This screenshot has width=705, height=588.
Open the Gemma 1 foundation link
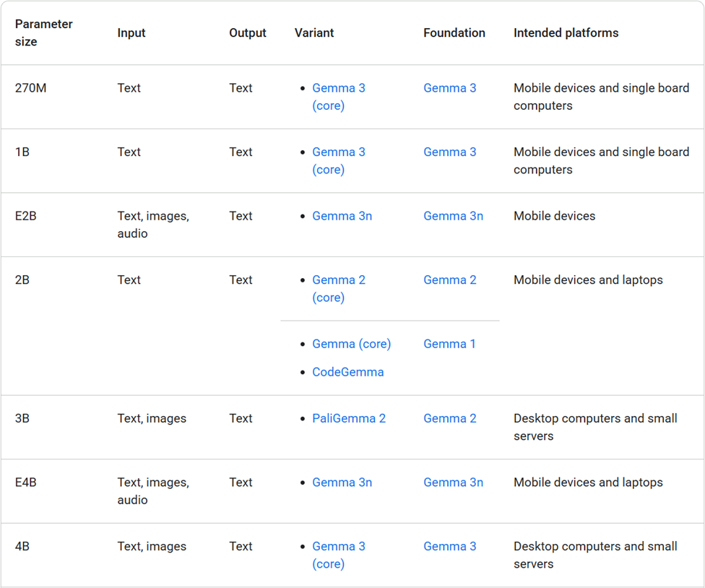tap(449, 344)
